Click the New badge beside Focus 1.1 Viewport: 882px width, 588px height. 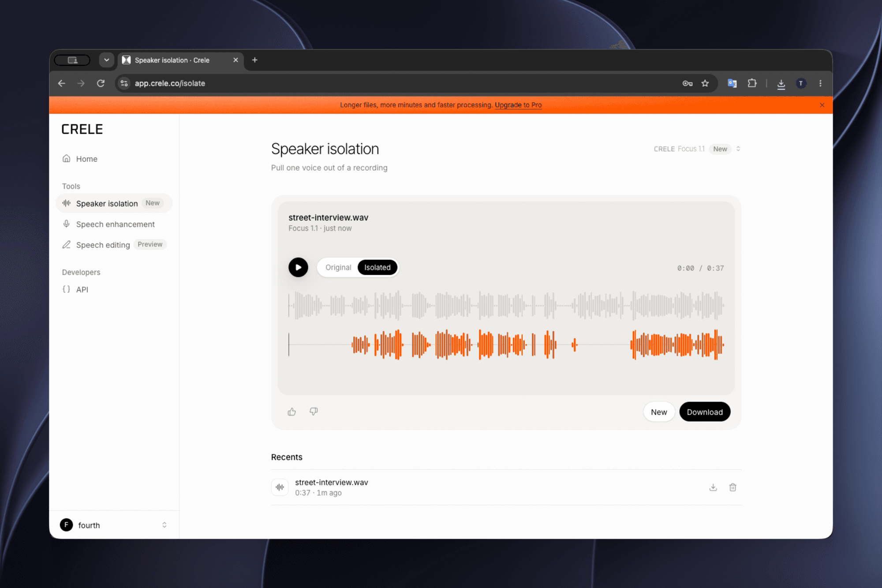coord(720,149)
